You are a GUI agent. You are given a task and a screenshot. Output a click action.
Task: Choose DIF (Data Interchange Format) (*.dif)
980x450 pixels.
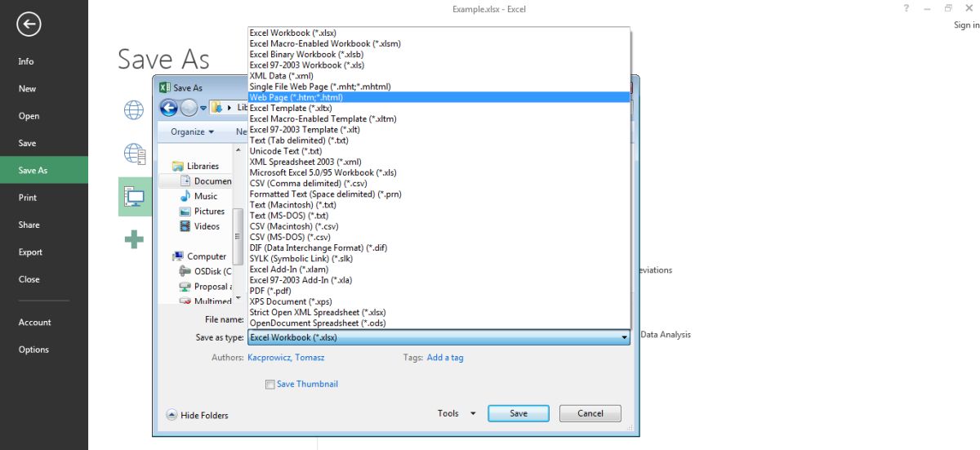pyautogui.click(x=439, y=247)
